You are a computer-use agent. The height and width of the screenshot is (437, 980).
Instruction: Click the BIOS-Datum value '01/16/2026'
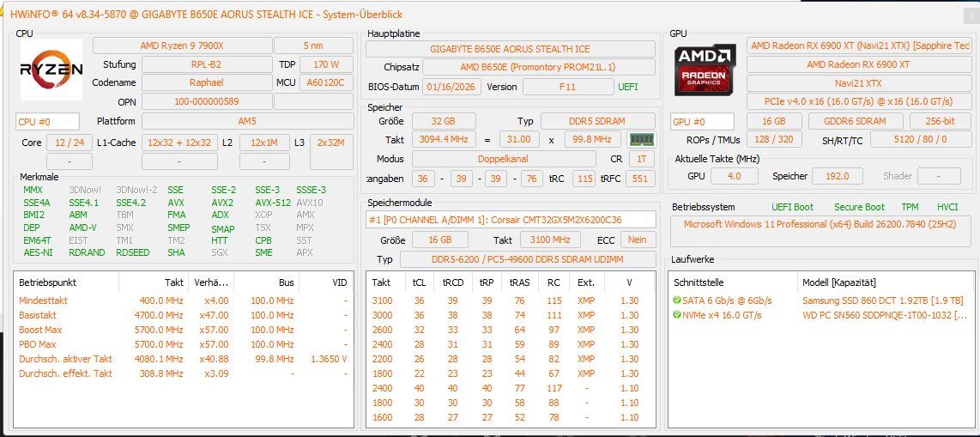(x=452, y=87)
